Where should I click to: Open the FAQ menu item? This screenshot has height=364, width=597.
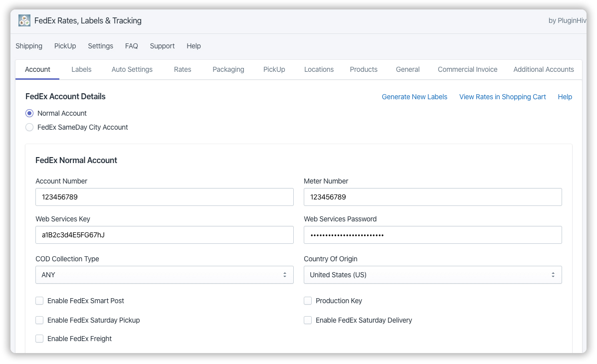click(x=131, y=46)
